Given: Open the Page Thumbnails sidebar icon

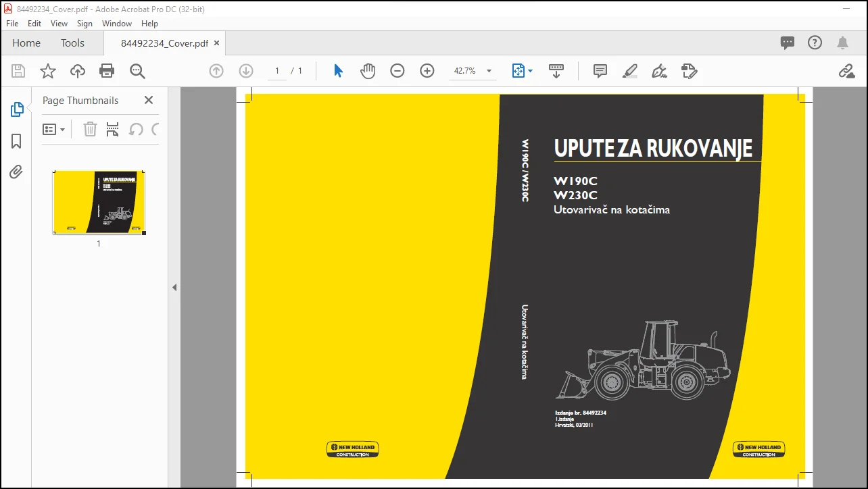Looking at the screenshot, I should [x=17, y=109].
